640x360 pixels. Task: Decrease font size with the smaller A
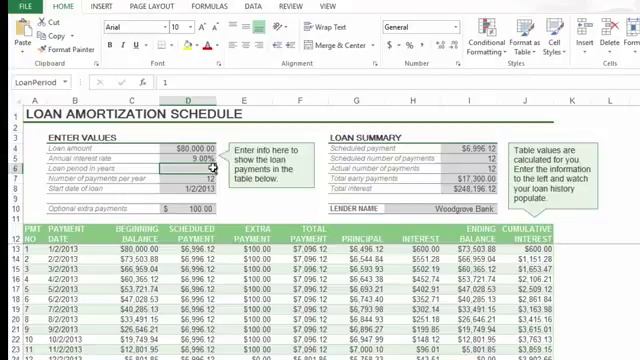click(216, 27)
